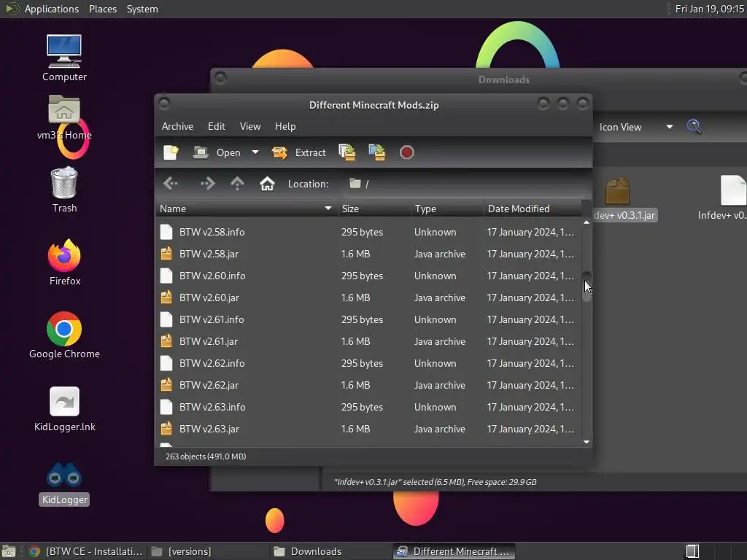This screenshot has height=560, width=747.
Task: Click the jar icon of BTW v2.60.jar
Action: tap(166, 297)
